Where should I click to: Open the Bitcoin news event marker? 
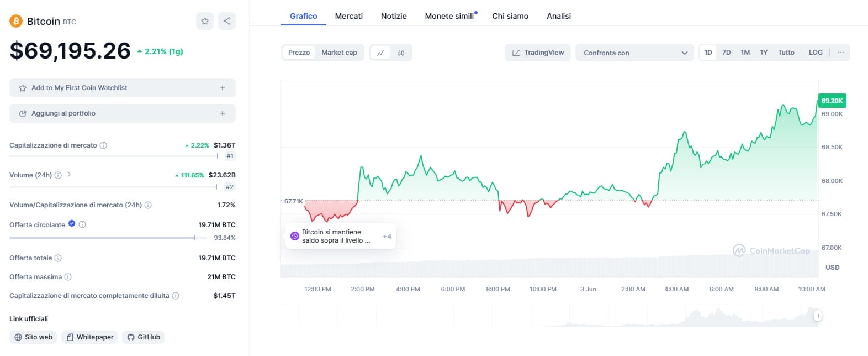point(295,236)
